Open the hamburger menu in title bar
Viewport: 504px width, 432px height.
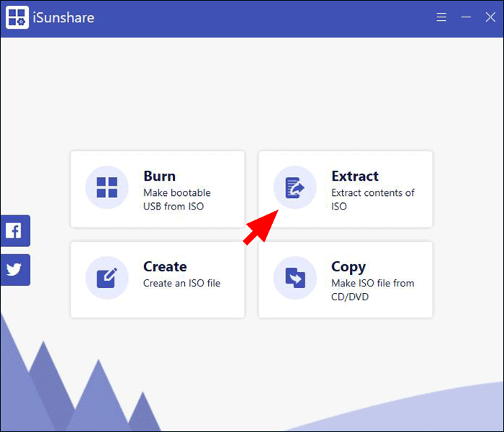(441, 17)
